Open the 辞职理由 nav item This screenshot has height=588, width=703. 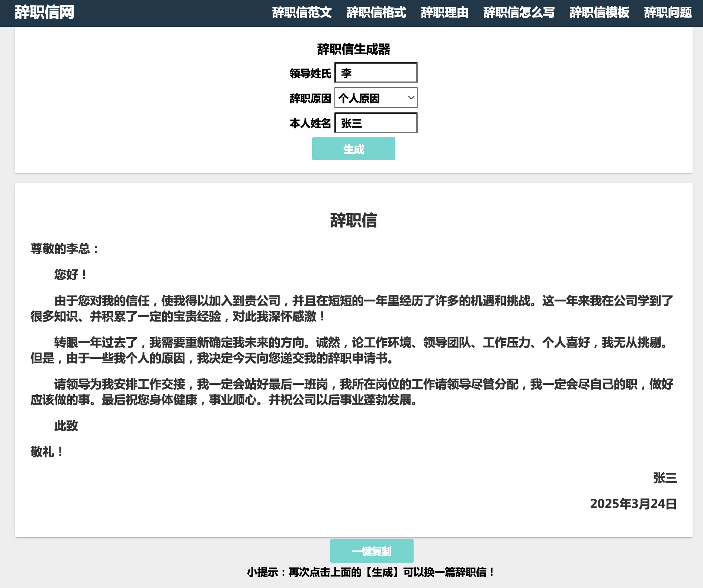click(444, 13)
